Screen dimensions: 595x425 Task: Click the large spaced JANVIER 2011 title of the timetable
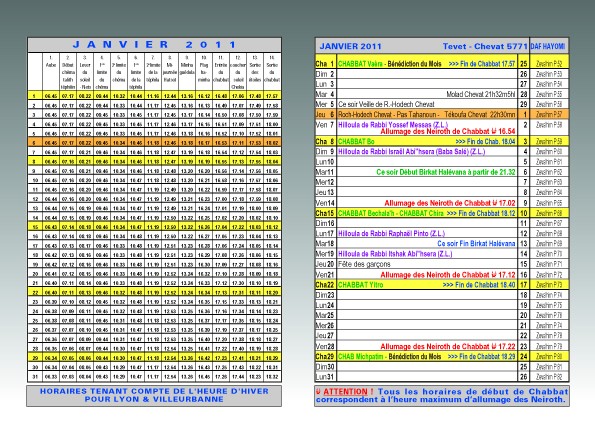[154, 45]
